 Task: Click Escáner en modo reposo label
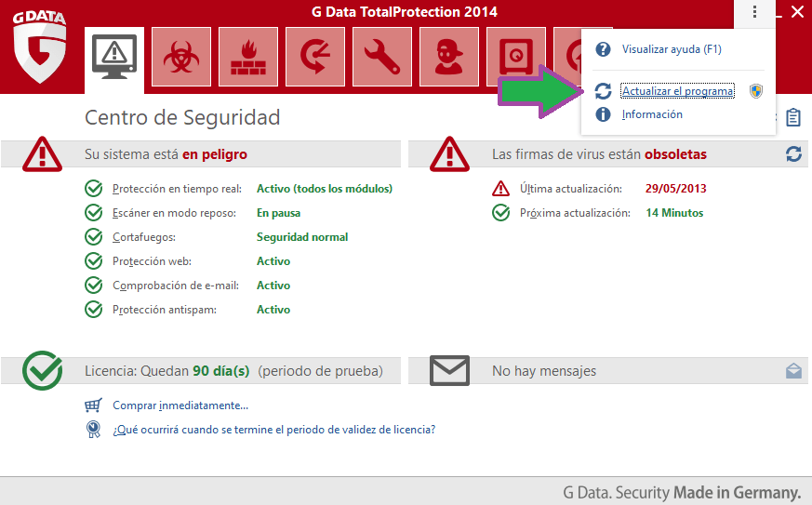click(174, 213)
